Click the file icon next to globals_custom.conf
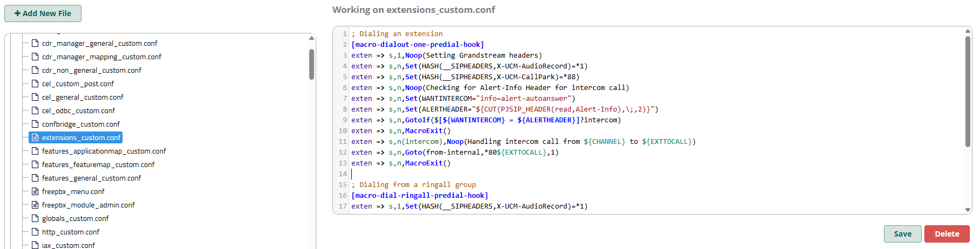Viewport: 980px width, 249px height. (x=35, y=218)
